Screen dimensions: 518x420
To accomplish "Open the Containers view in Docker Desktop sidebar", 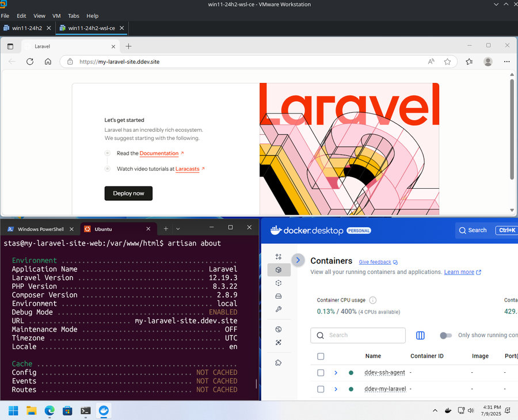I will 279,270.
